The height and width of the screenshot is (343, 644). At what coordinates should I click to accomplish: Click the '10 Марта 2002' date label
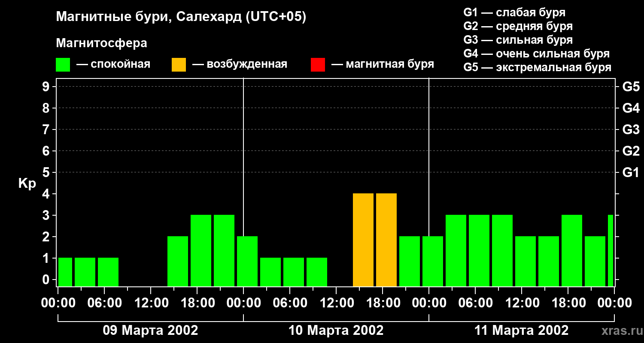(336, 331)
